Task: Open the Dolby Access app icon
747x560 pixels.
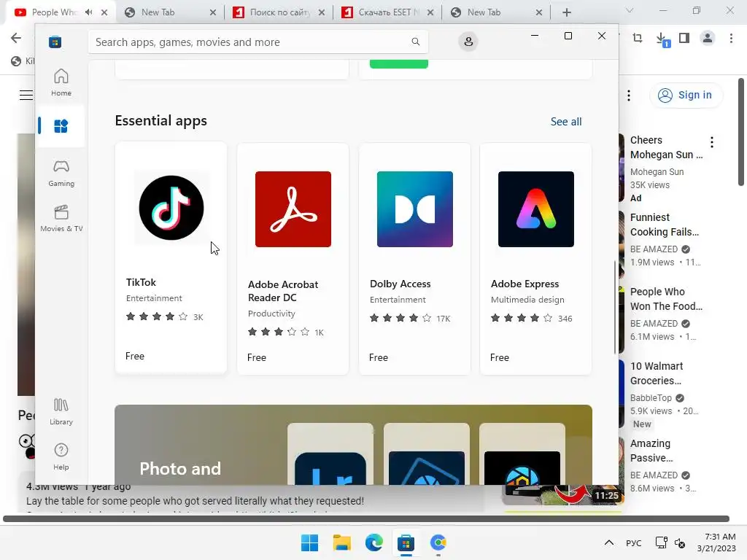Action: click(x=415, y=209)
